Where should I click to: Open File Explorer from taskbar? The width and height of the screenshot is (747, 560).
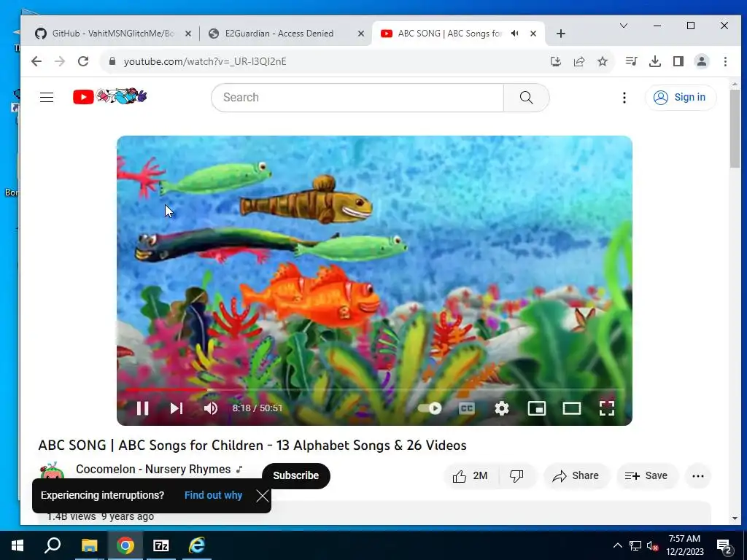tap(89, 545)
